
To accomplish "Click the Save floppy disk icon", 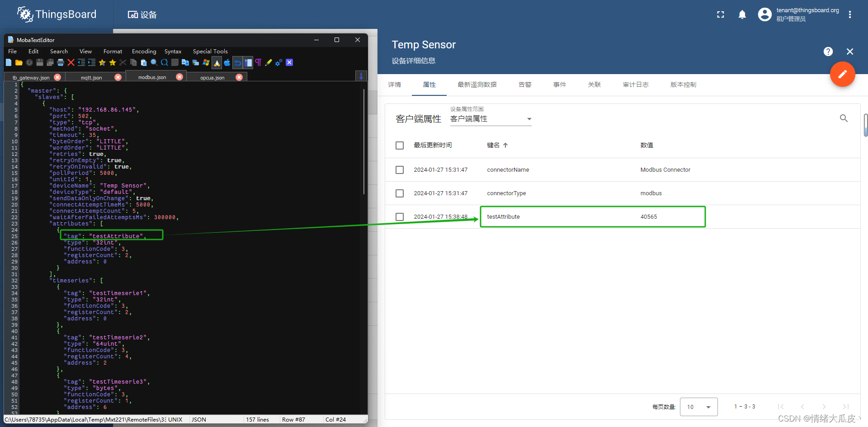I will [40, 62].
